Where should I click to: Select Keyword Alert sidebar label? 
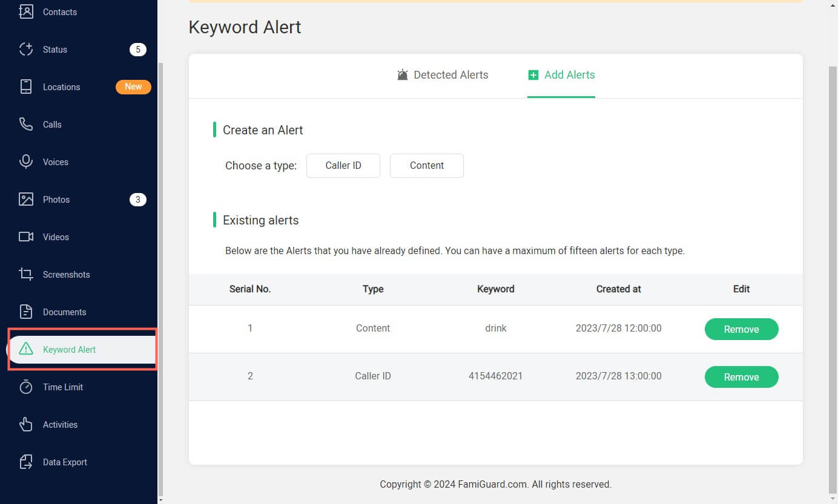[x=70, y=350]
